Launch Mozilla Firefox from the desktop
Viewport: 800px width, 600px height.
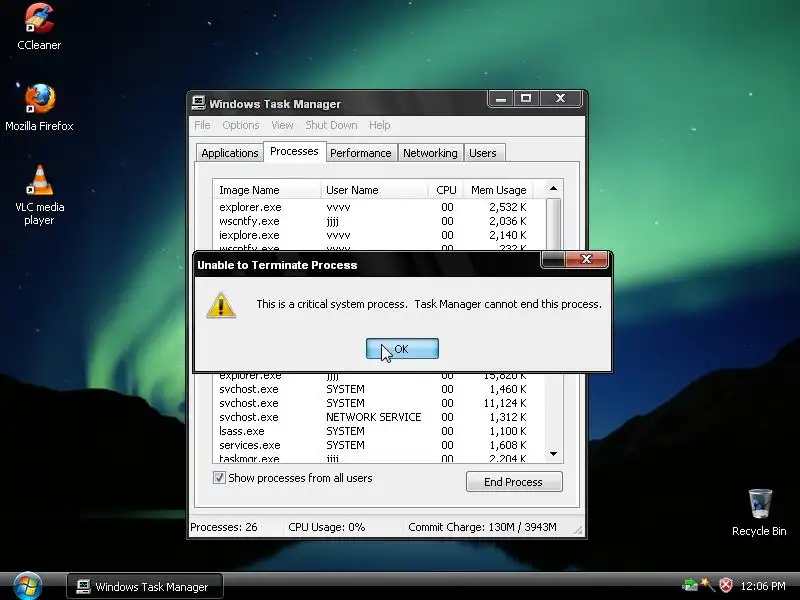[x=39, y=108]
